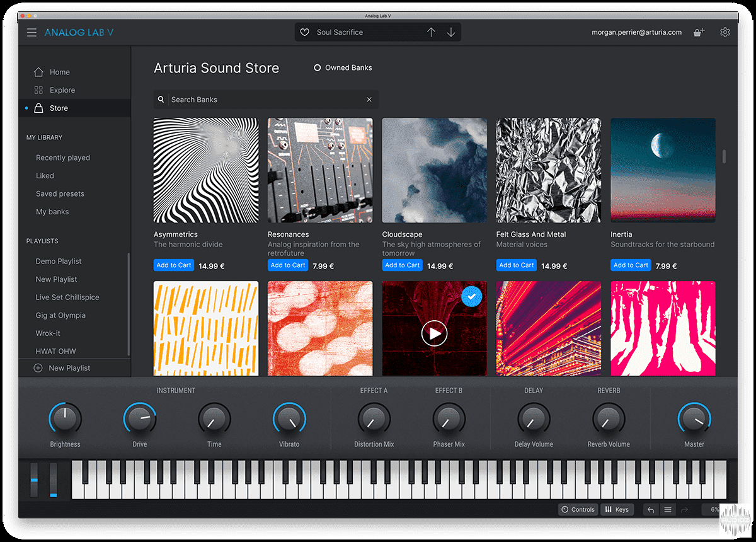Viewport: 756px width, 542px height.
Task: Undo the last action with the left arrow
Action: tap(651, 510)
